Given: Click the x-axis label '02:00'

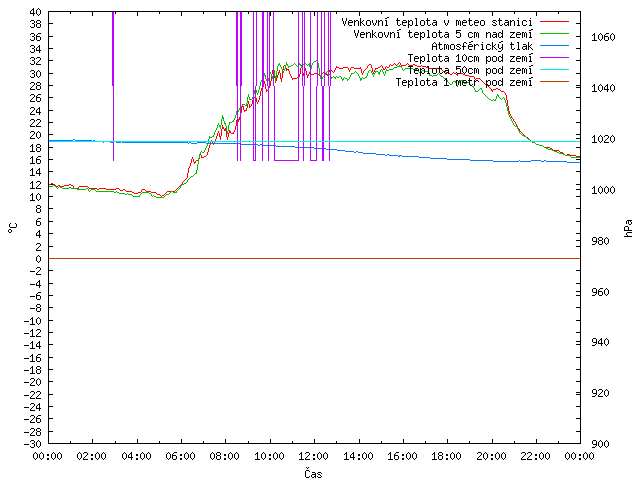Looking at the screenshot, I should point(92,456).
